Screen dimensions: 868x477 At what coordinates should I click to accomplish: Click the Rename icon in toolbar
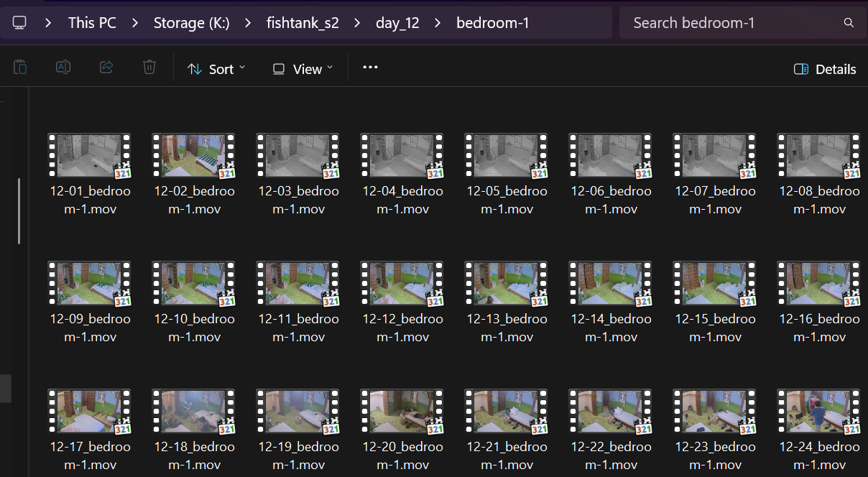point(63,68)
